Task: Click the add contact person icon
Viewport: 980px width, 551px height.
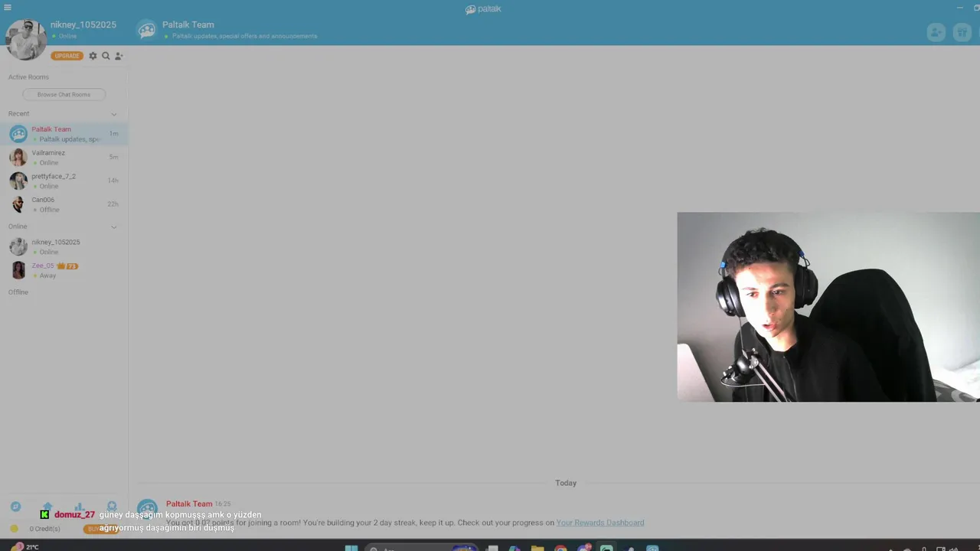Action: (119, 56)
